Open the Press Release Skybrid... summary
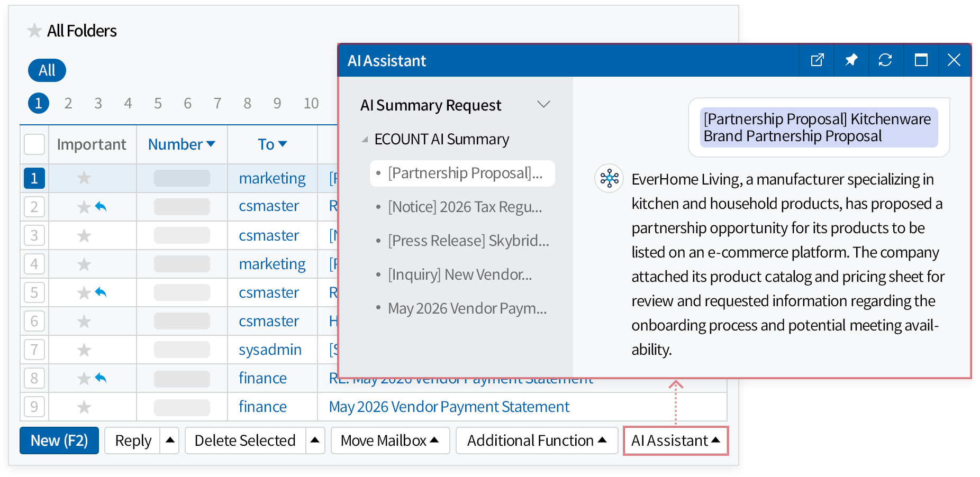Image resolution: width=980 pixels, height=477 pixels. click(468, 241)
